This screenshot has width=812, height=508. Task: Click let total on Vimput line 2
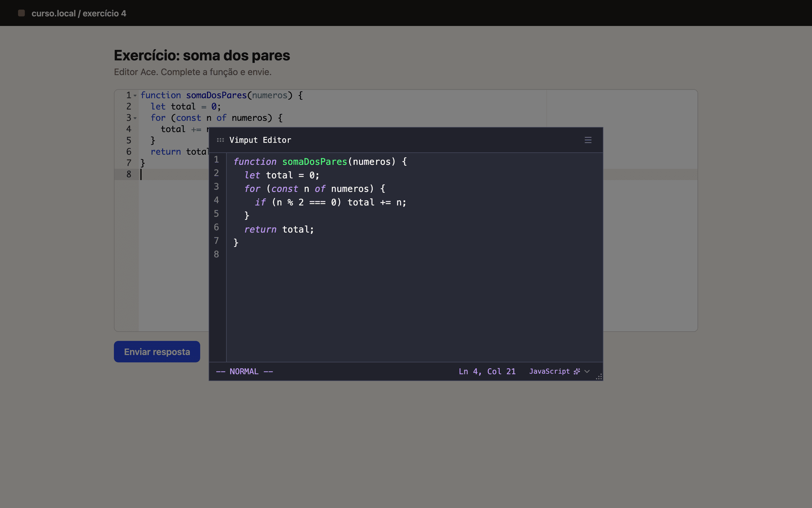click(x=282, y=175)
